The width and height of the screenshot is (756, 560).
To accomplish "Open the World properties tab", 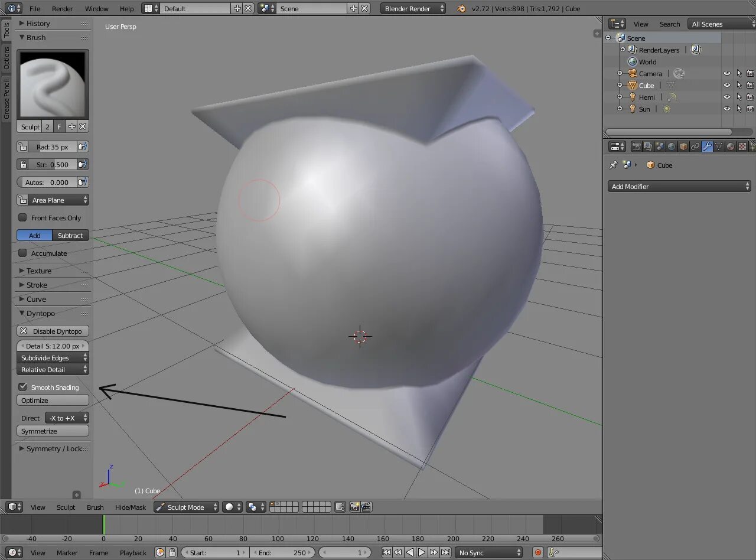I will pyautogui.click(x=672, y=146).
